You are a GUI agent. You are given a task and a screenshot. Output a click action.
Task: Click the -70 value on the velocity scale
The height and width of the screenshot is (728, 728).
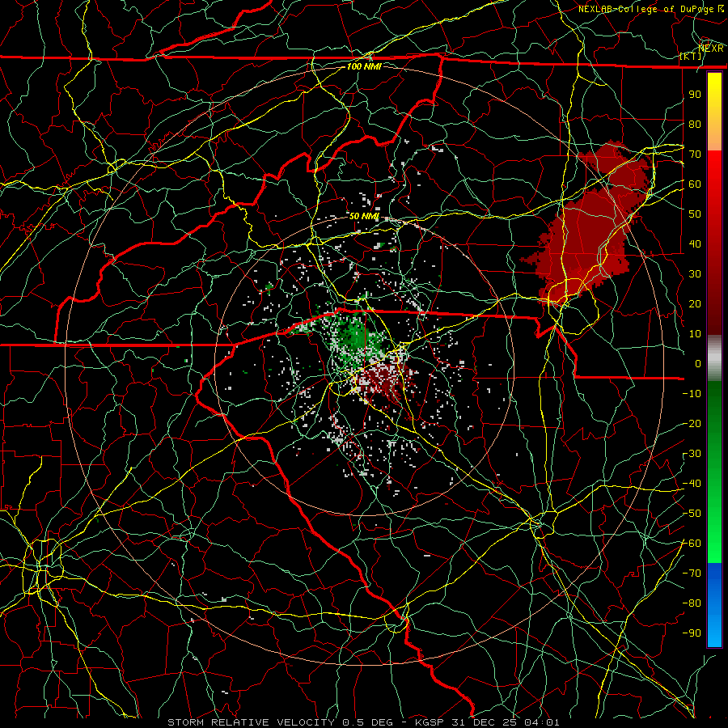692,574
